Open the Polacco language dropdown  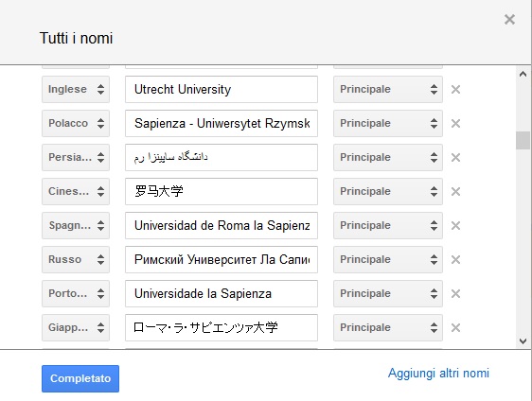point(76,123)
